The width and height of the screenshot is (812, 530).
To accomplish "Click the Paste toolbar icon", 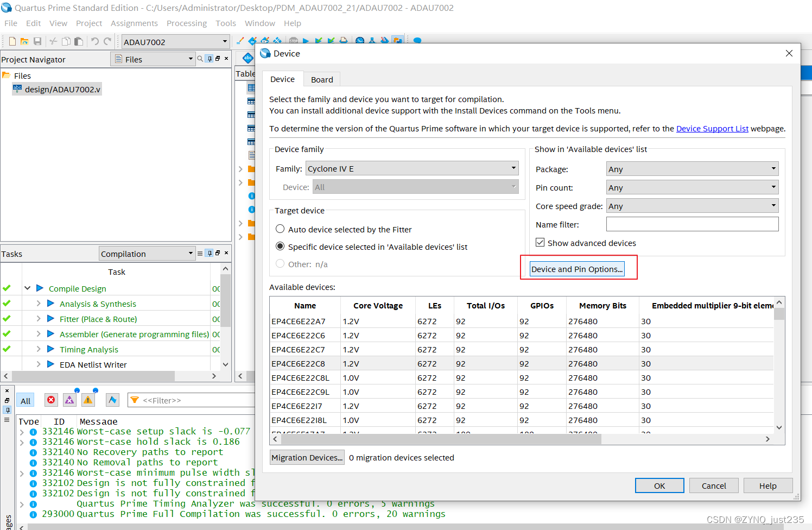I will click(x=79, y=41).
